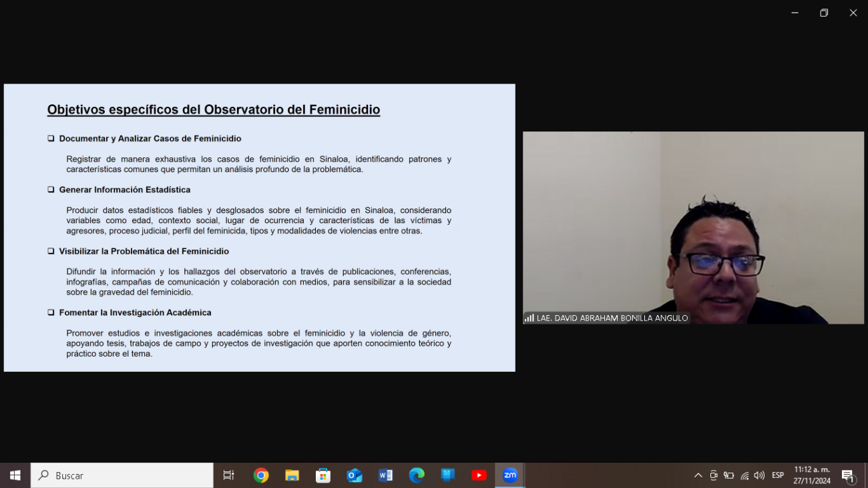This screenshot has width=868, height=488.
Task: Launch Google Chrome from the taskbar
Action: 261,475
